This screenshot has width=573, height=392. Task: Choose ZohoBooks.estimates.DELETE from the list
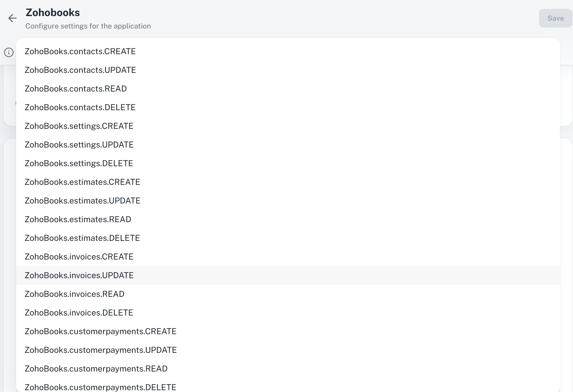click(x=82, y=238)
